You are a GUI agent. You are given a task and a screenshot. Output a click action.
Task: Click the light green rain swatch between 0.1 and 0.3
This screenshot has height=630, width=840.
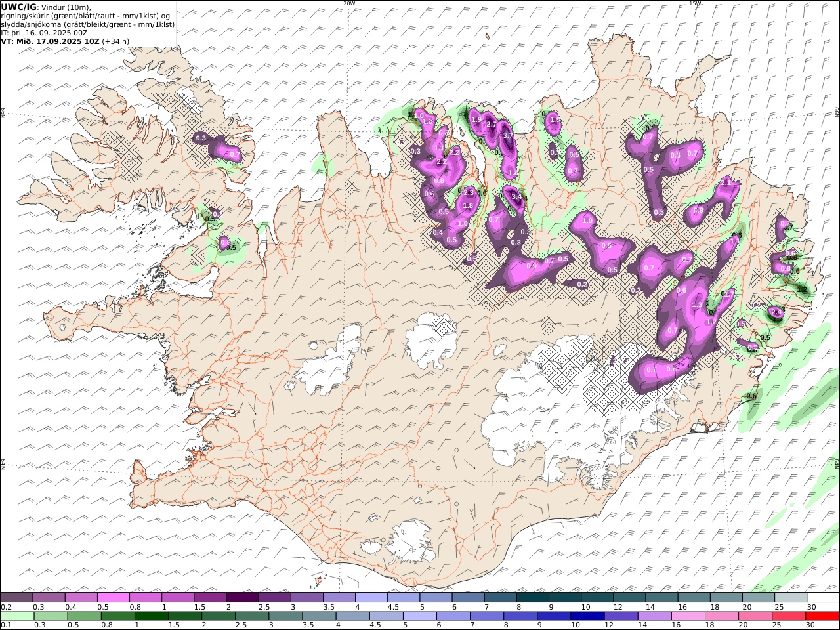click(x=17, y=616)
